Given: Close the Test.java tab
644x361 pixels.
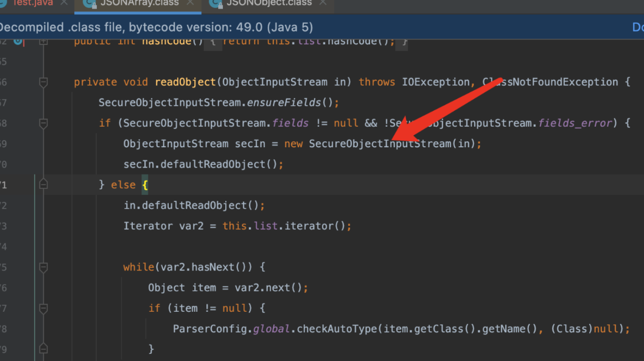Looking at the screenshot, I should click(x=64, y=3).
